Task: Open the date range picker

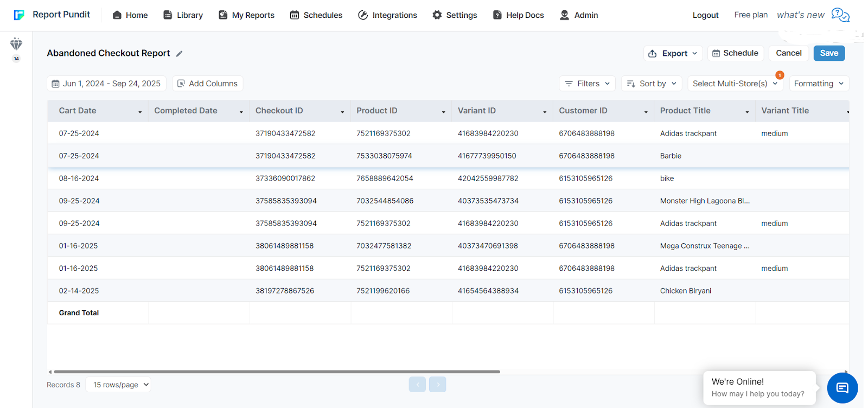Action: click(106, 84)
